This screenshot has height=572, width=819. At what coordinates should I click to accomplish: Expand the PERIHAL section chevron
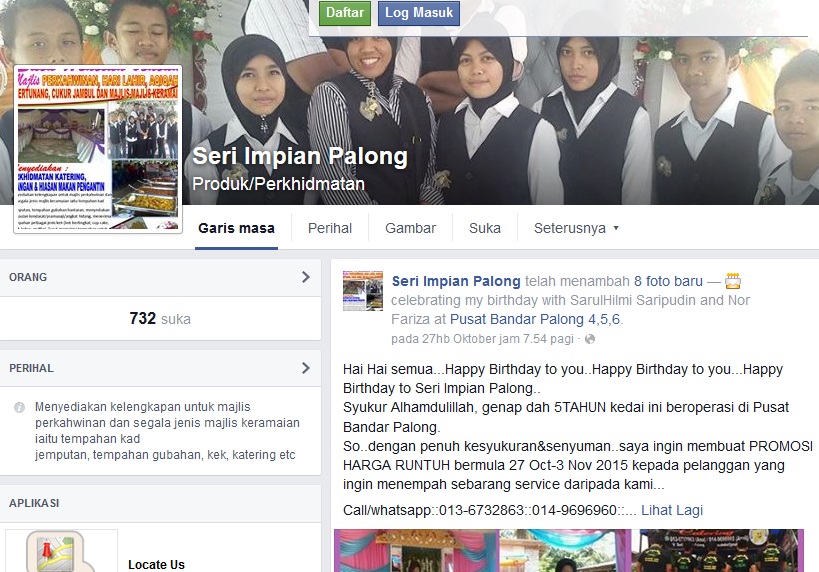tap(306, 368)
